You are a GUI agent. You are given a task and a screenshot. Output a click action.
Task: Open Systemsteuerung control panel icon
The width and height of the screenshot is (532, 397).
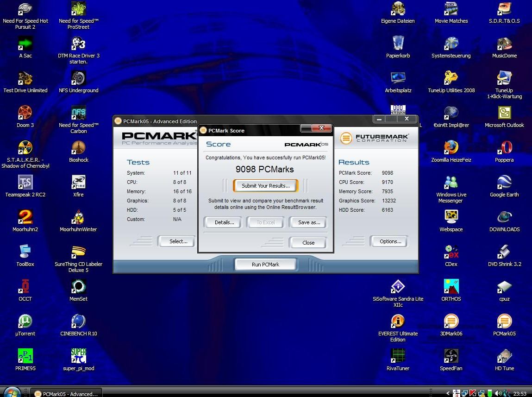point(451,44)
